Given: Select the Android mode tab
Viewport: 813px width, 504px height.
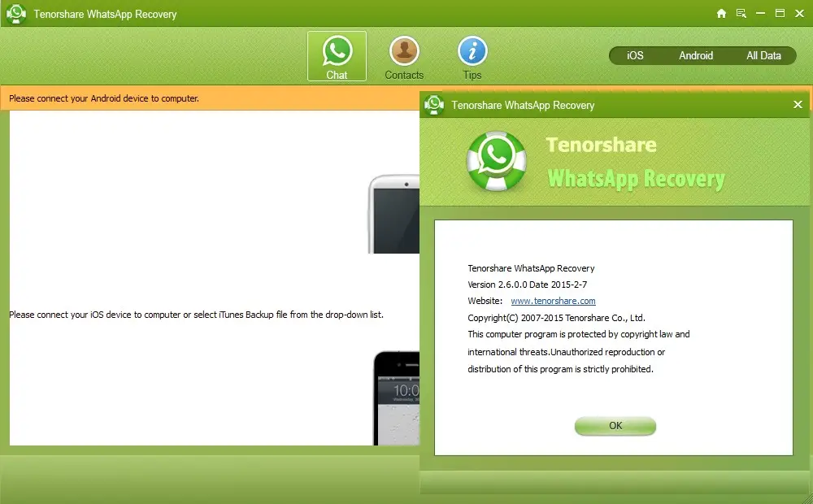Looking at the screenshot, I should coord(696,55).
